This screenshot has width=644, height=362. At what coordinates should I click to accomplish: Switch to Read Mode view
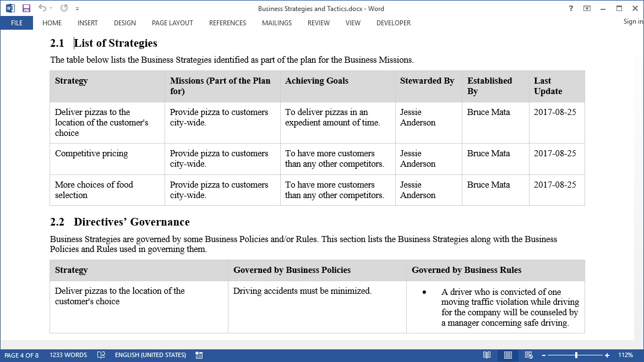point(487,355)
